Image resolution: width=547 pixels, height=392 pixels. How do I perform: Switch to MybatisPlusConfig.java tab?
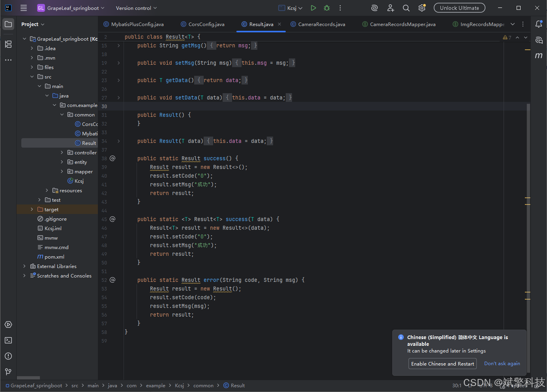(x=134, y=24)
